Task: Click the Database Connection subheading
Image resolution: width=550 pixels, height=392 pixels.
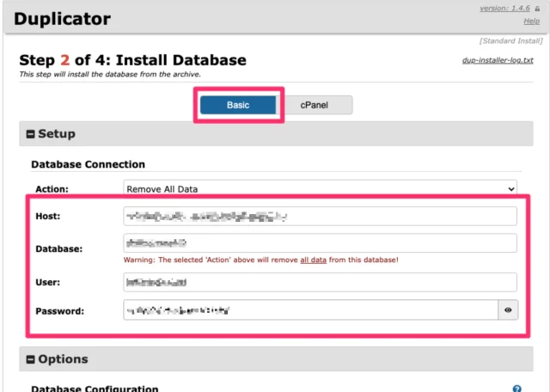Action: click(x=88, y=164)
